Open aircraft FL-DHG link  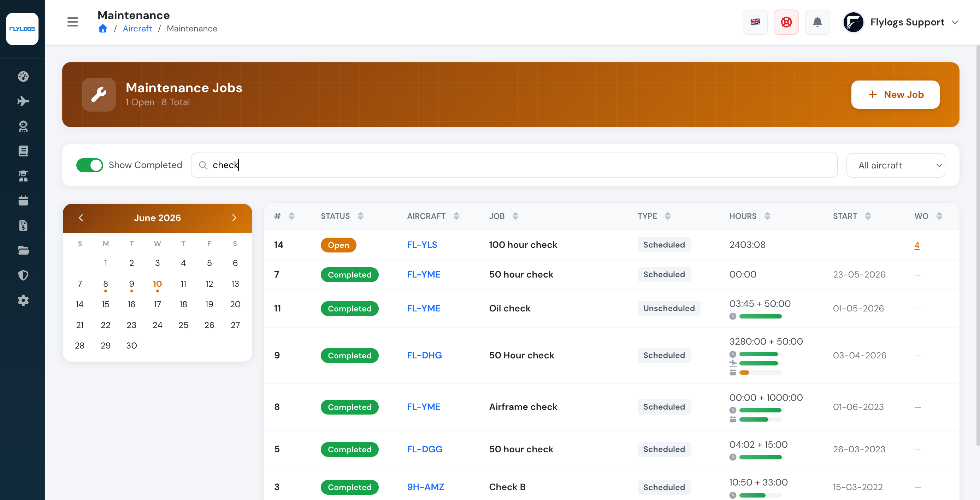coord(424,355)
